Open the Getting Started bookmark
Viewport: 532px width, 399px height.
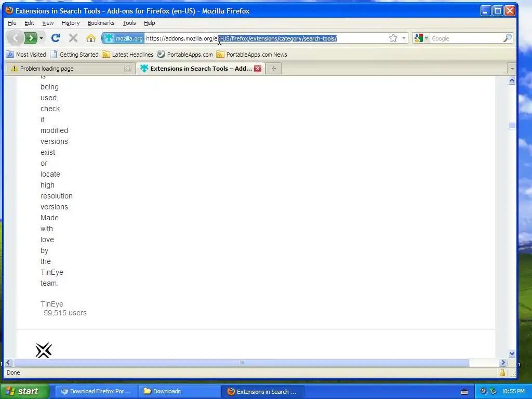pos(74,54)
